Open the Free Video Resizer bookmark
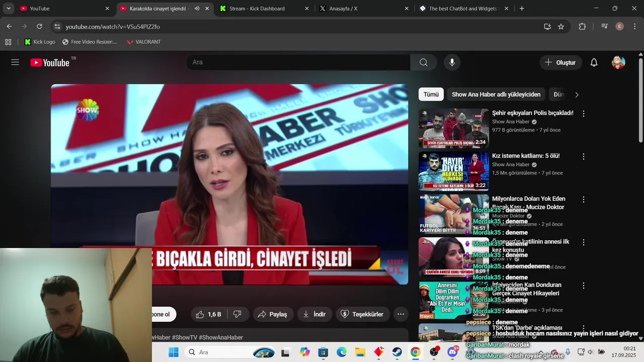Viewport: 644px width, 362px height. point(90,42)
